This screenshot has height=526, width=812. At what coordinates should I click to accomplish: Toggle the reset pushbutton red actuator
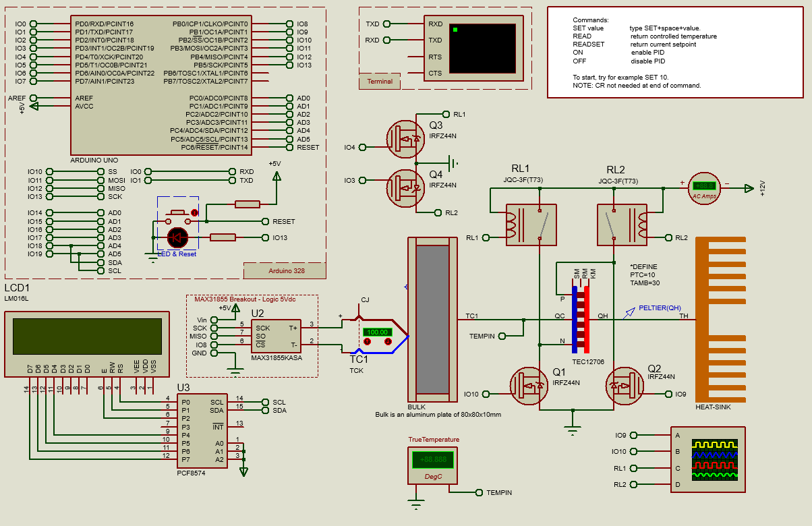tap(194, 213)
